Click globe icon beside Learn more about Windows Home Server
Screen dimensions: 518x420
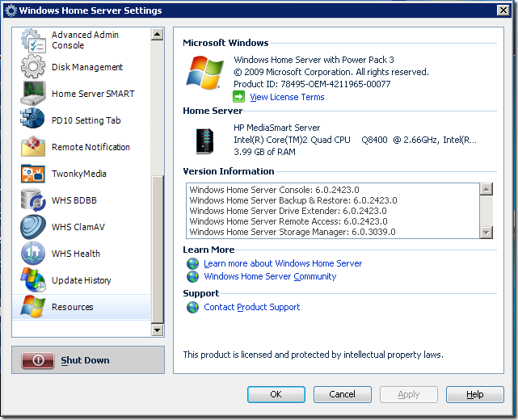click(x=192, y=264)
